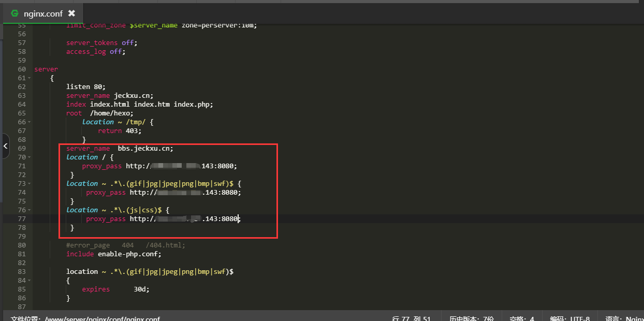Click the '#error_page 404 /404.html;' comment

126,245
